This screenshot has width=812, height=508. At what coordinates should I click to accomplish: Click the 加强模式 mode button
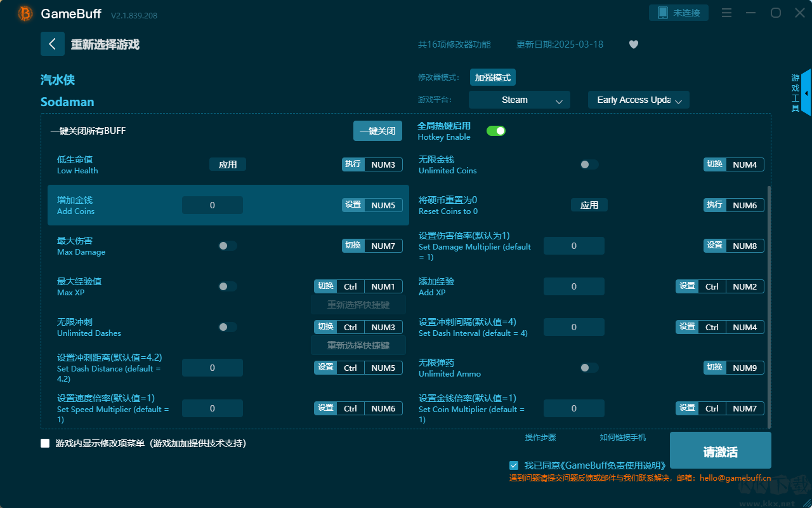493,77
